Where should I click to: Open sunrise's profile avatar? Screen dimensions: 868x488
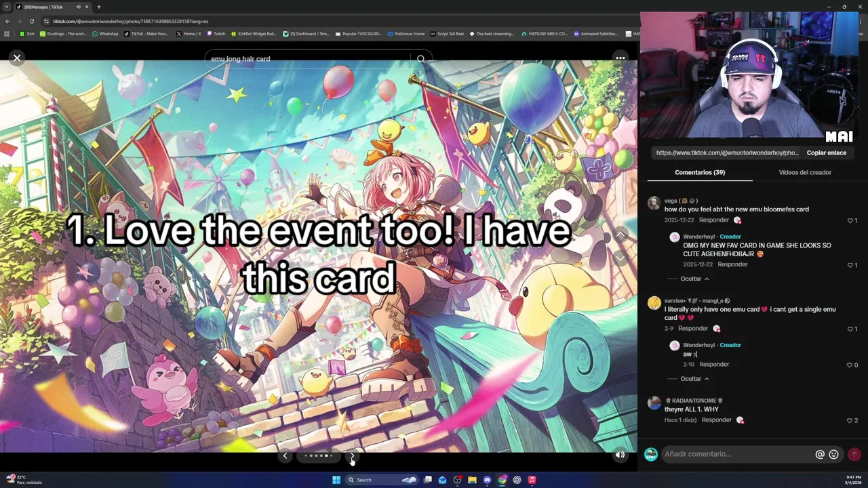tap(654, 303)
